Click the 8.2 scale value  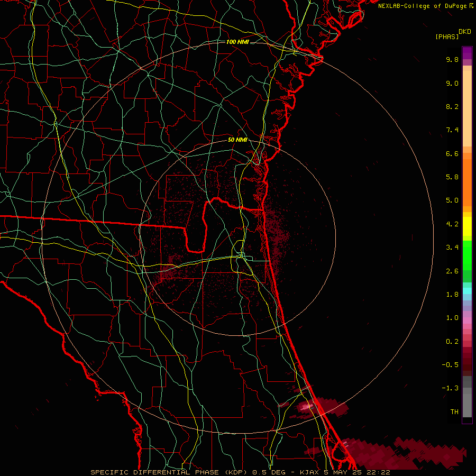pyautogui.click(x=452, y=107)
